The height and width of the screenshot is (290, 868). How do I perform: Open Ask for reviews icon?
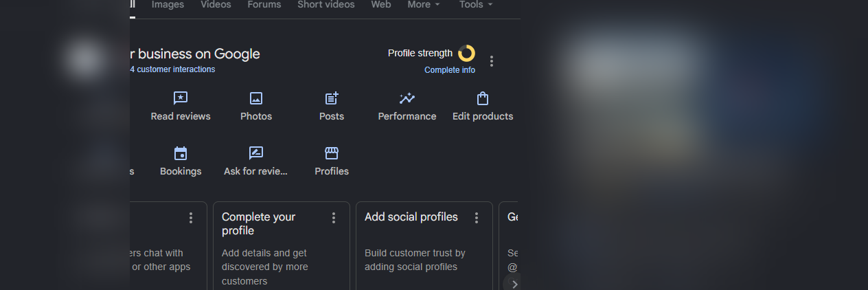(256, 153)
